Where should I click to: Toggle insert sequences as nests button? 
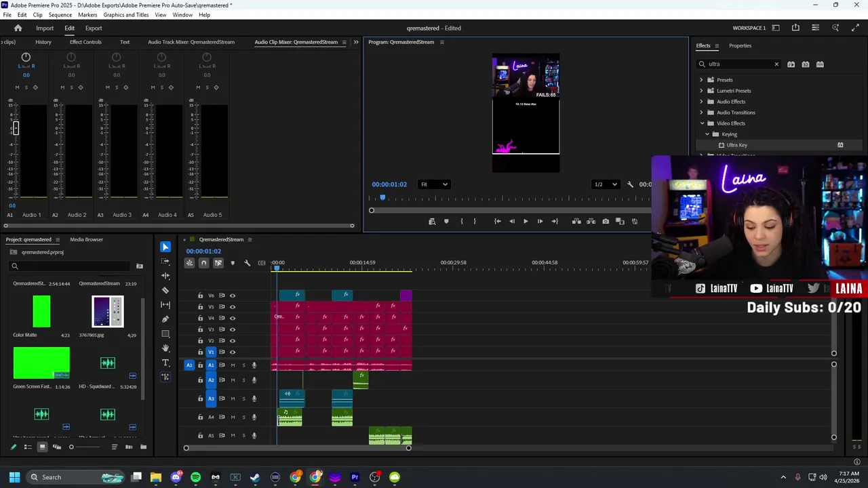(x=189, y=263)
